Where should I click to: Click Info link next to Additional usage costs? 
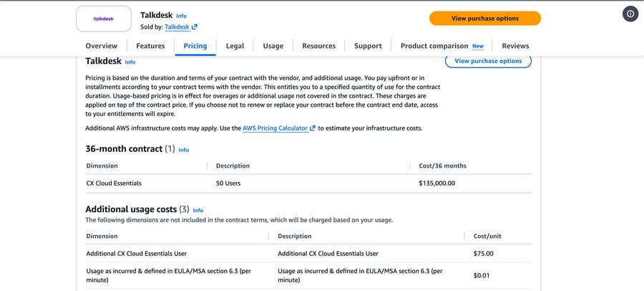tap(198, 210)
